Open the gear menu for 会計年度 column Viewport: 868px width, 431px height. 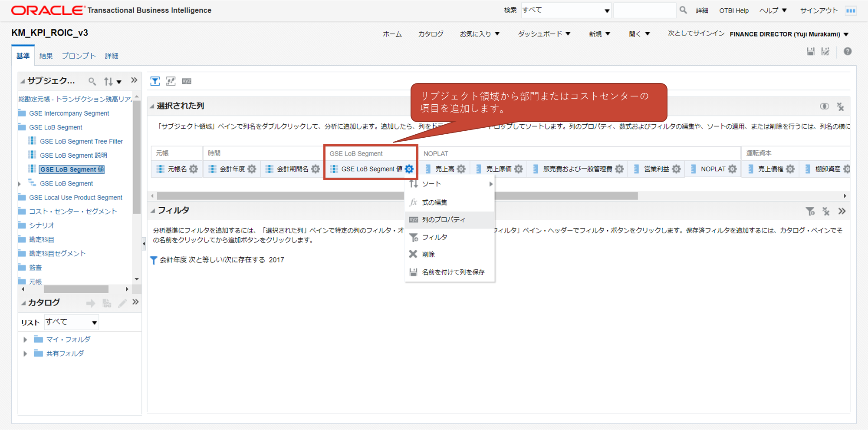(x=252, y=169)
